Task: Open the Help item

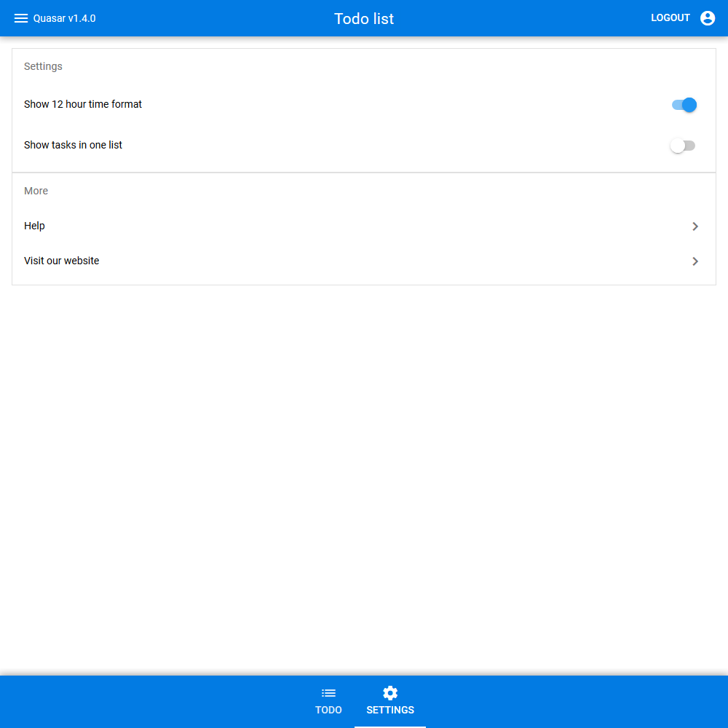Action: (364, 226)
